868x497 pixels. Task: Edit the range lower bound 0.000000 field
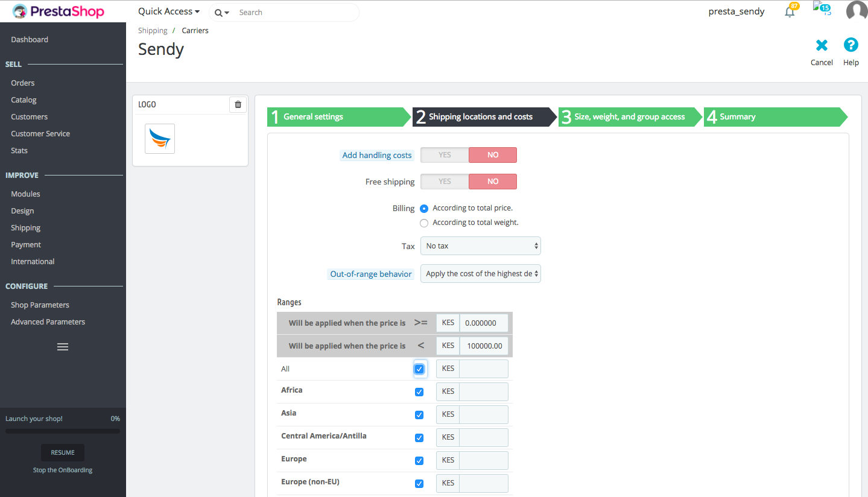point(484,323)
